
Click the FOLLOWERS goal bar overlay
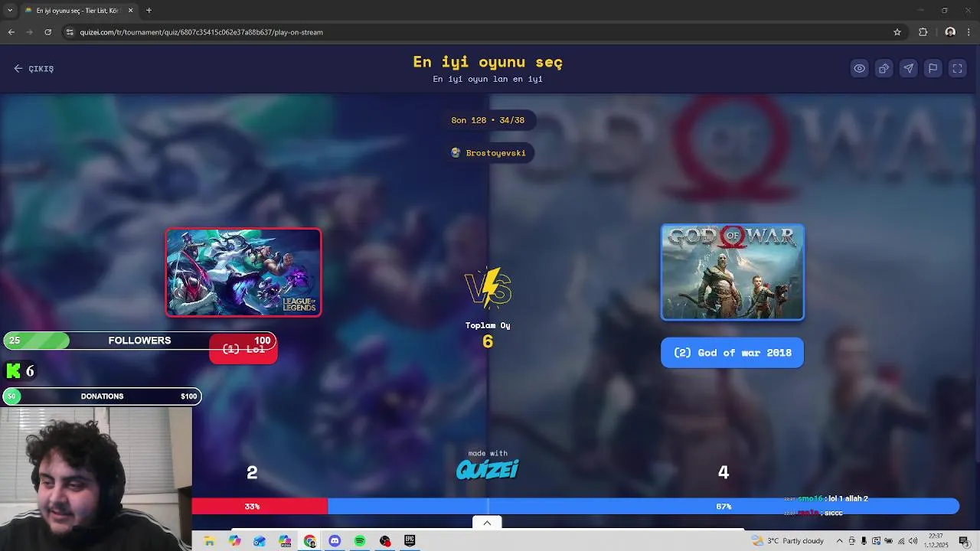point(139,341)
